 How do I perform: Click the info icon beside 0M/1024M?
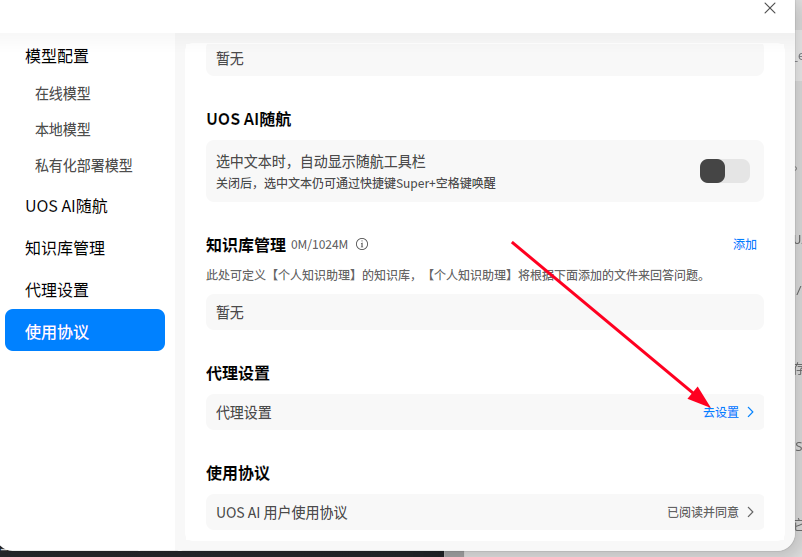point(362,244)
